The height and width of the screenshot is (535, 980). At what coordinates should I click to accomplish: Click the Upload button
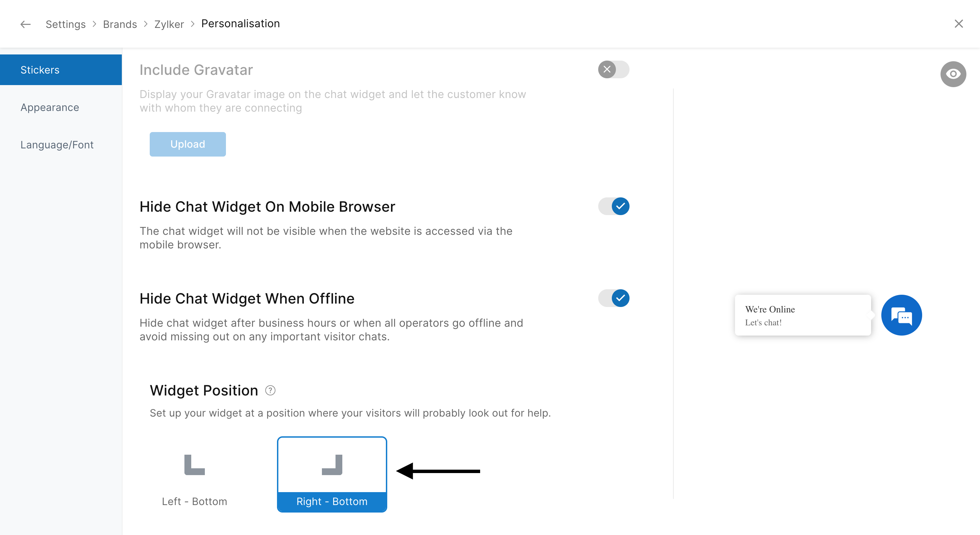(x=187, y=144)
